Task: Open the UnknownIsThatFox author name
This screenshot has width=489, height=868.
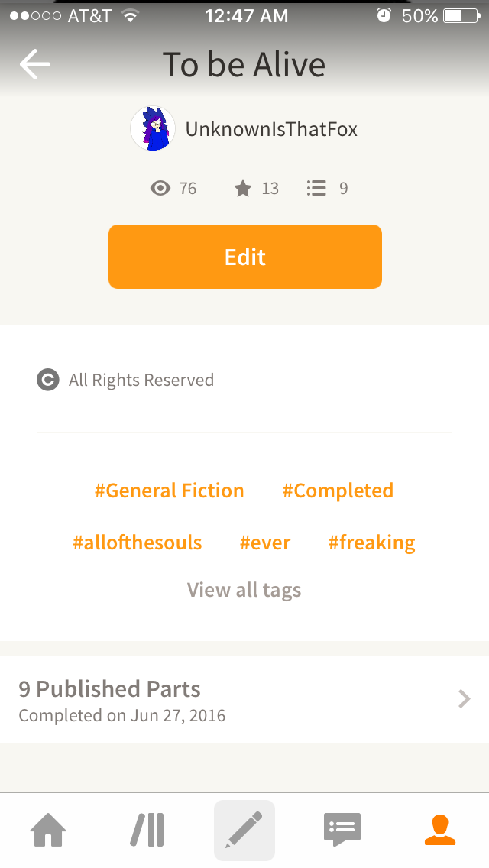Action: pyautogui.click(x=271, y=129)
